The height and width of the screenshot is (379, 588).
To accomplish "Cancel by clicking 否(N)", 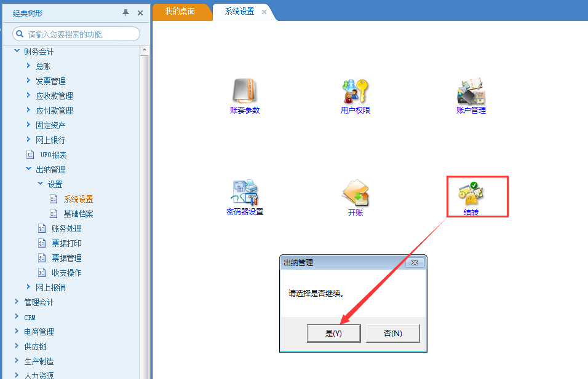I will coord(392,333).
